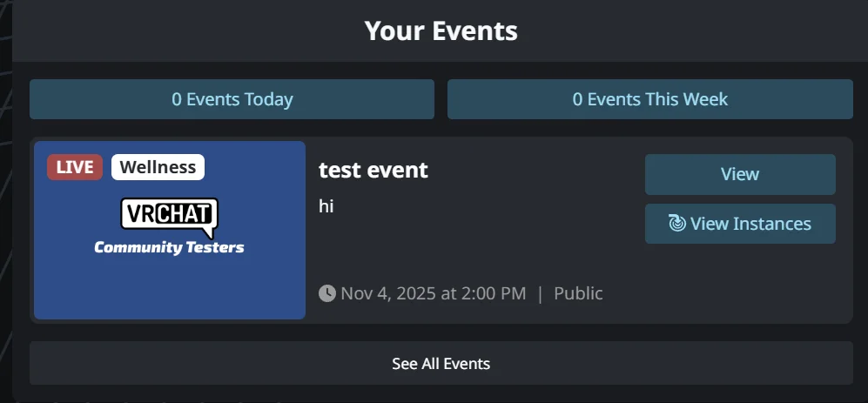Click the event description text hi
This screenshot has height=403, width=868.
(326, 206)
